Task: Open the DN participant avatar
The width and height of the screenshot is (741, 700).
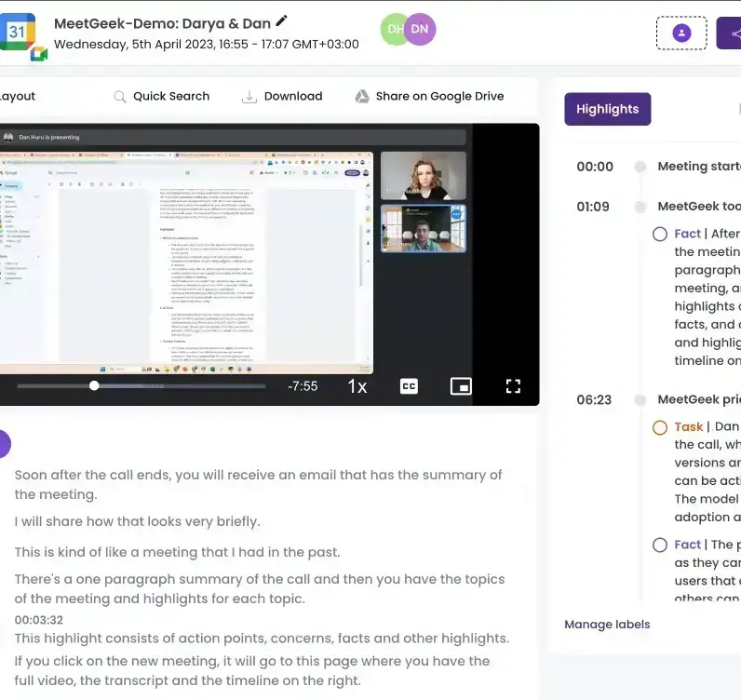Action: pos(420,29)
